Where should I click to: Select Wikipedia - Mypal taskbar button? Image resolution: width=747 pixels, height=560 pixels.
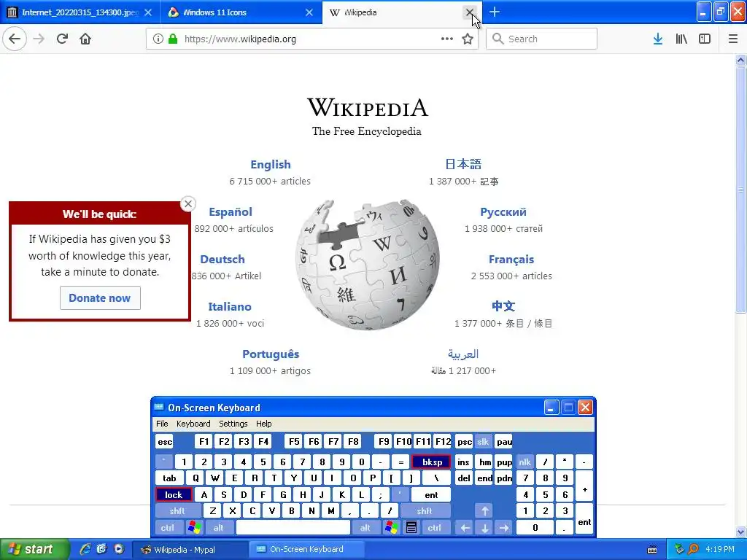click(x=190, y=550)
